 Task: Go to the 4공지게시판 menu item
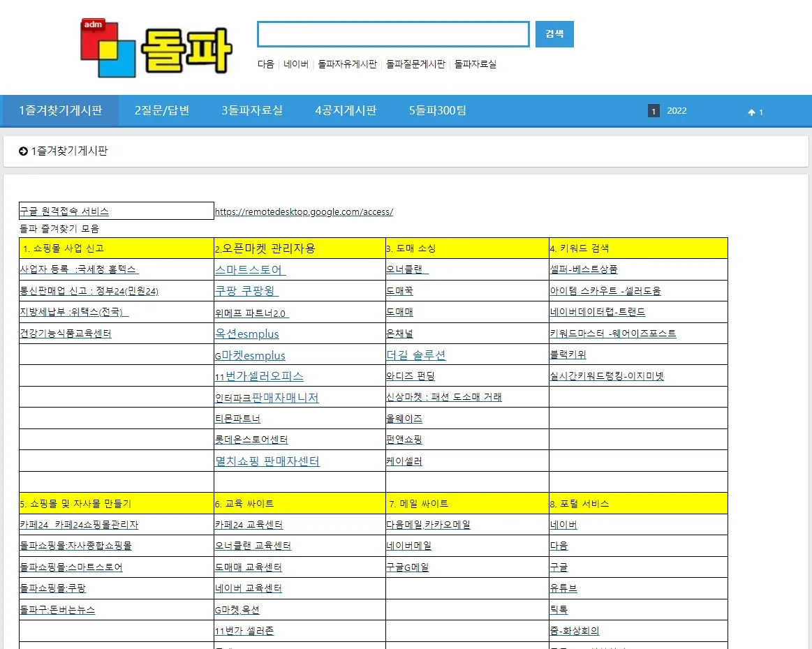pos(346,110)
